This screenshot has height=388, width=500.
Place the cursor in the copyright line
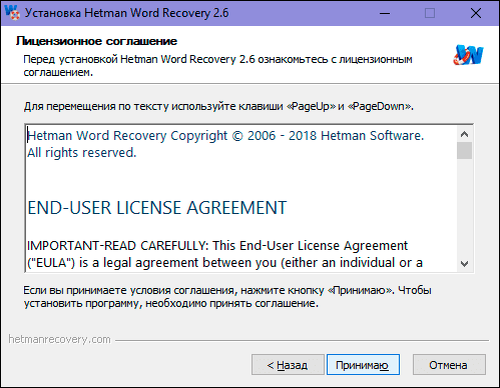point(226,136)
